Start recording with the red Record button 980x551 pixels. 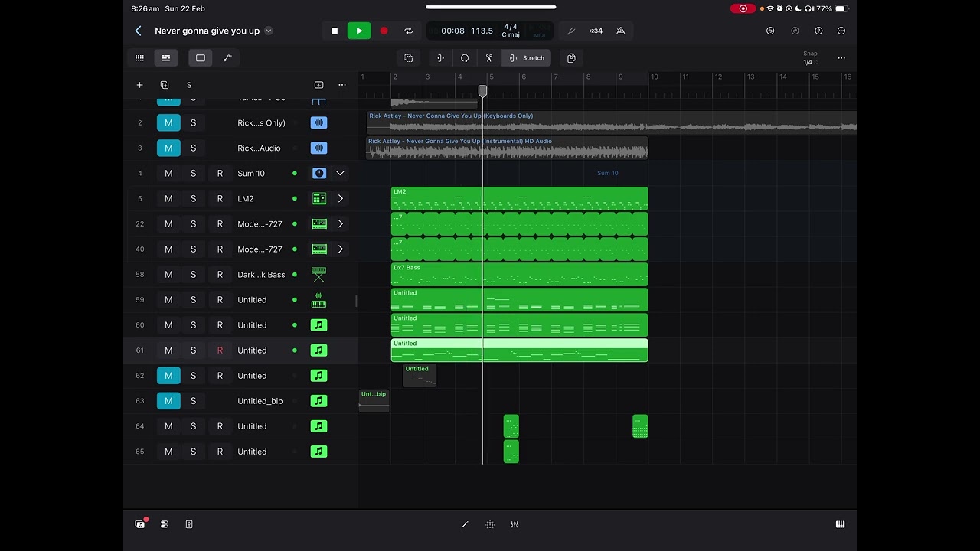pyautogui.click(x=384, y=31)
